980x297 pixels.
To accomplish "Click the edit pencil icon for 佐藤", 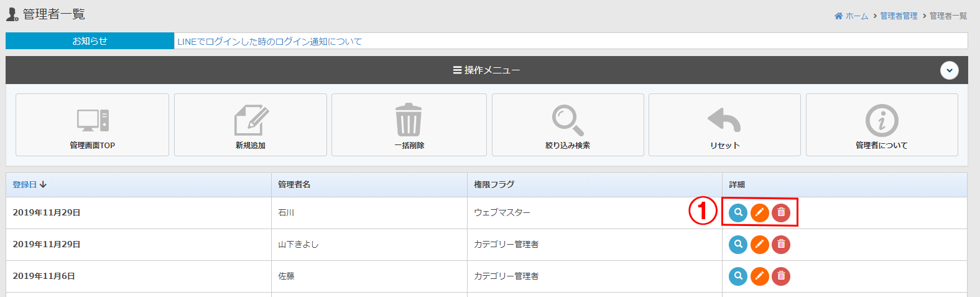I will [759, 276].
